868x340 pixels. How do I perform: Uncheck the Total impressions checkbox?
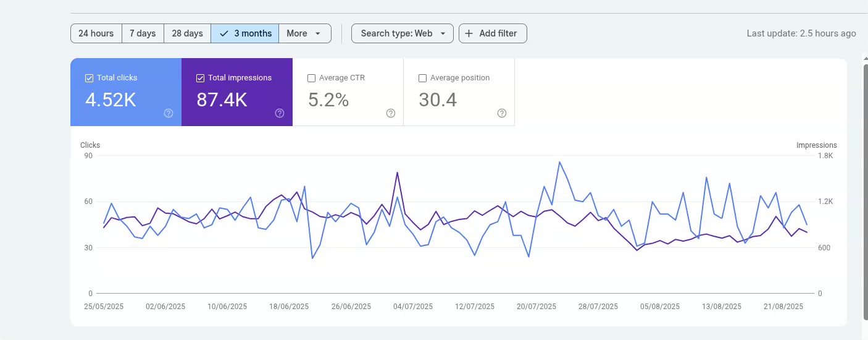(x=200, y=78)
